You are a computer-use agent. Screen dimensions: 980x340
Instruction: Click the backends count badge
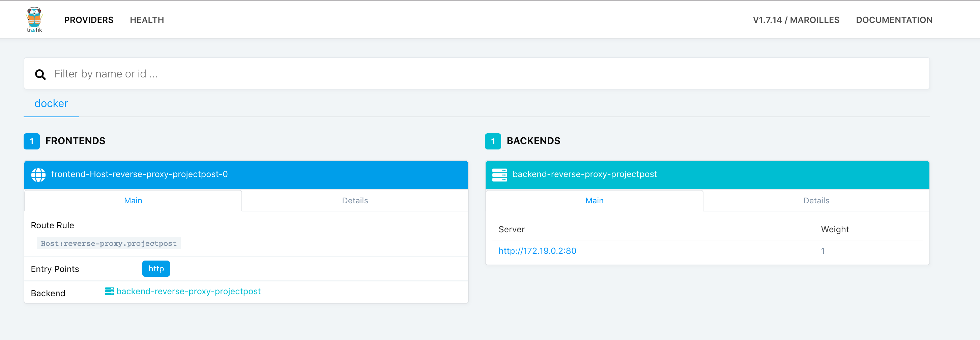pyautogui.click(x=493, y=141)
